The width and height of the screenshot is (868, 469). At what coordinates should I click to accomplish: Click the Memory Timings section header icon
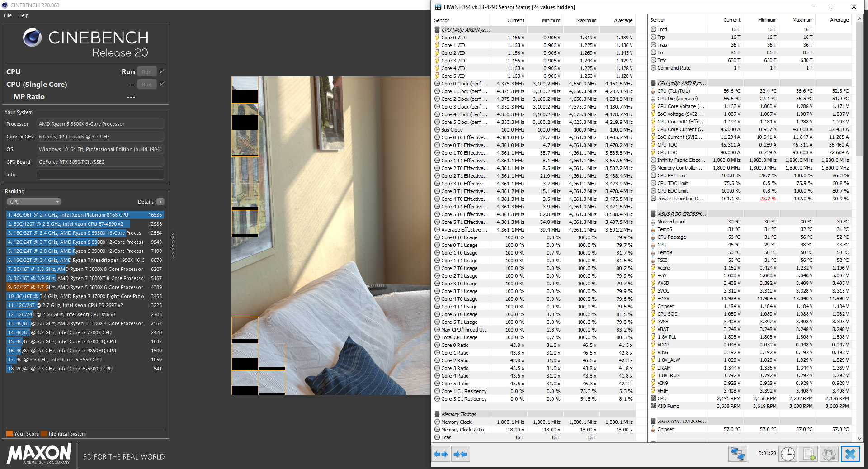coord(437,414)
